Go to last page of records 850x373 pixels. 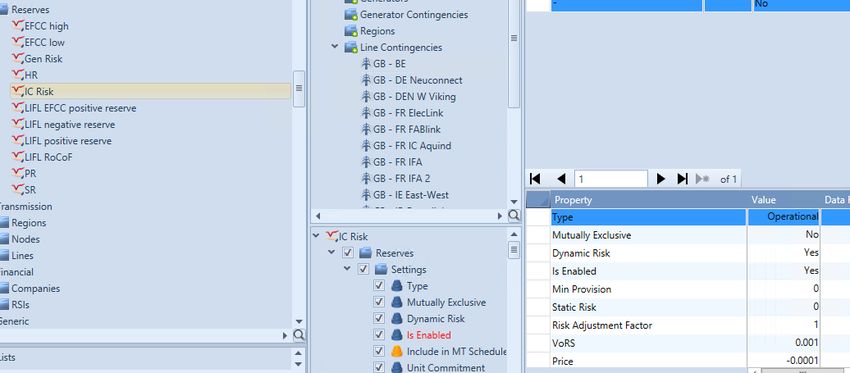(x=682, y=178)
